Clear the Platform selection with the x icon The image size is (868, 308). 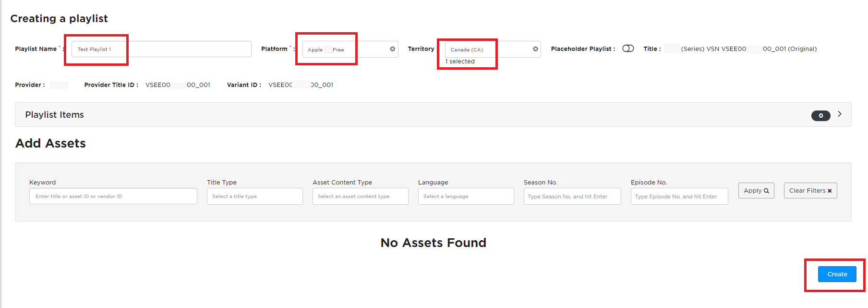tap(392, 49)
